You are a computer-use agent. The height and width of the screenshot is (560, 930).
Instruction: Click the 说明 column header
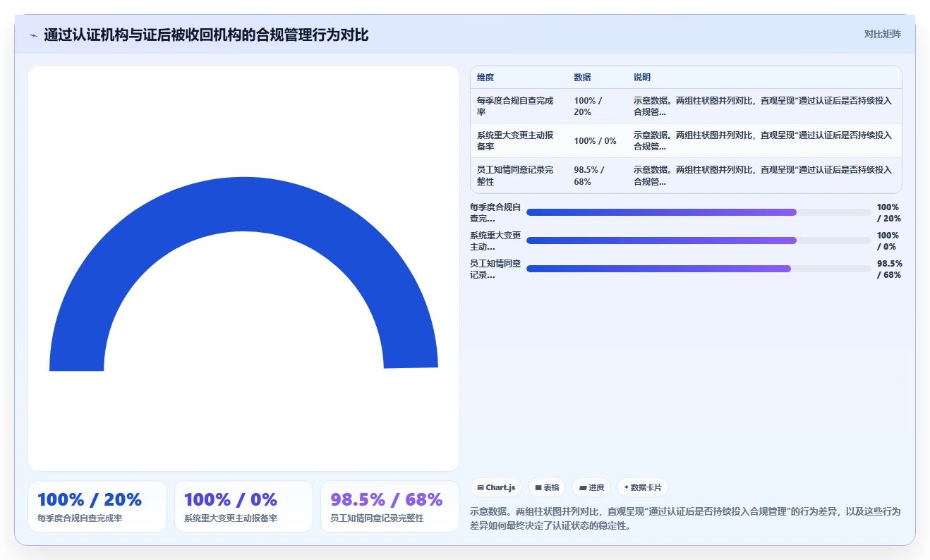pyautogui.click(x=642, y=78)
